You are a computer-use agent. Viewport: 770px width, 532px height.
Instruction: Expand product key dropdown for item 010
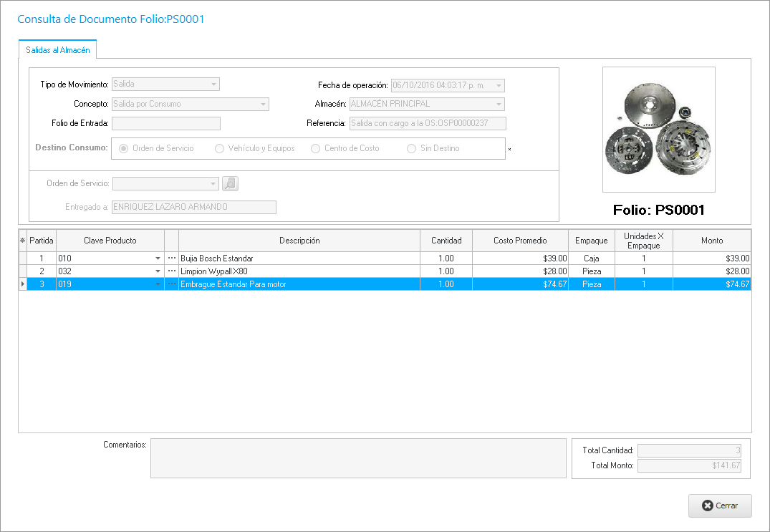158,258
